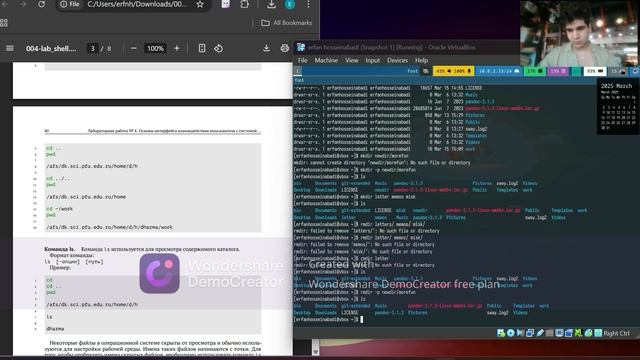Open the VirtualBox Machine menu

tap(326, 60)
